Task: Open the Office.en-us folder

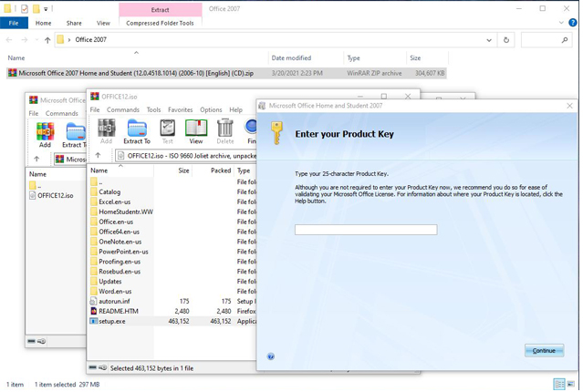Action: (x=116, y=222)
